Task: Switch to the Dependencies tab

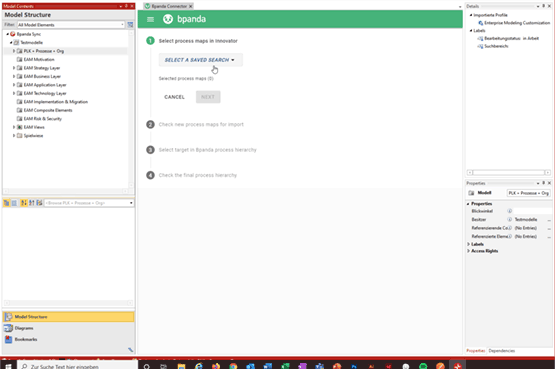Action: pos(502,351)
